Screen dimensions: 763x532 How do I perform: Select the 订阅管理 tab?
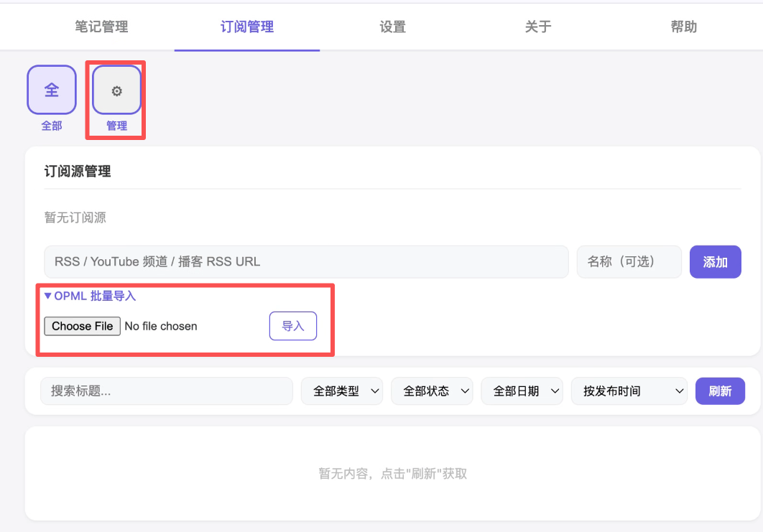247,27
